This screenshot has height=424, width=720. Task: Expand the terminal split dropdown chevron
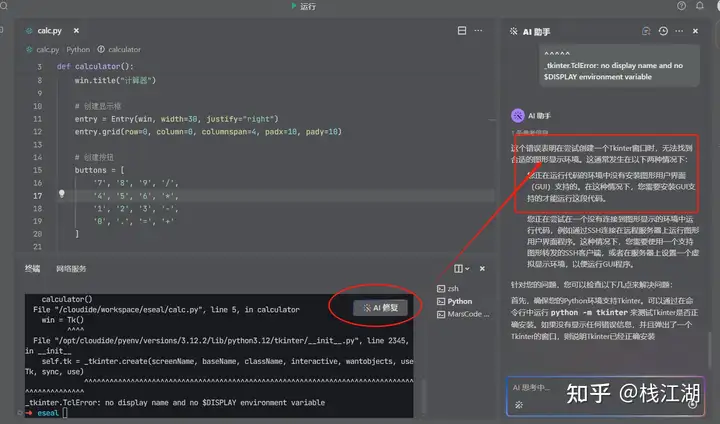pyautogui.click(x=467, y=269)
